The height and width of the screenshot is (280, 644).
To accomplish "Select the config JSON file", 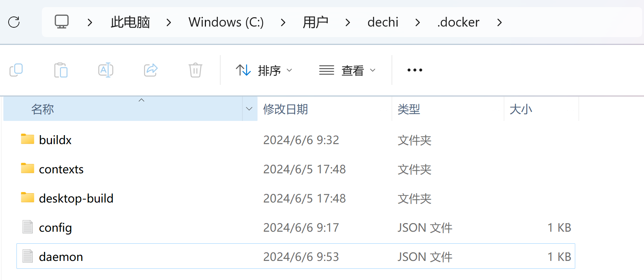I will coord(55,228).
